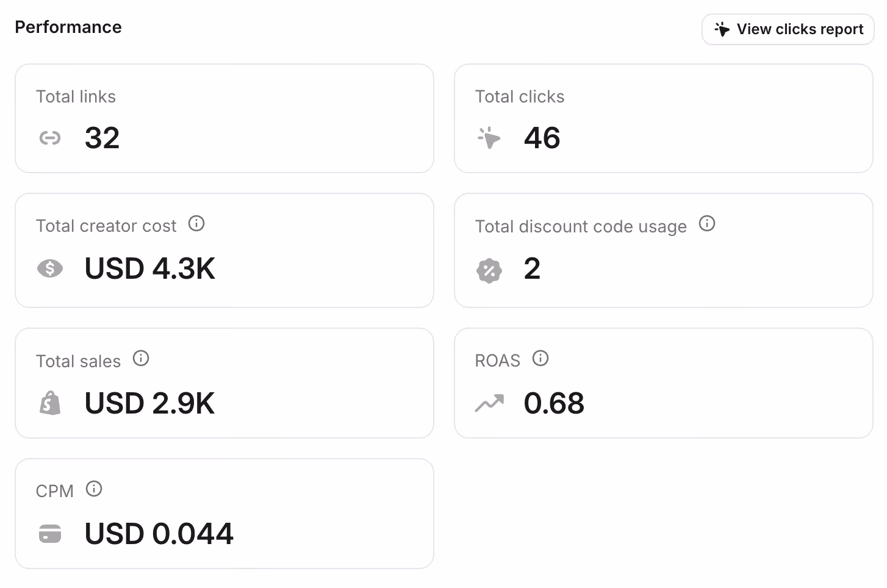887x588 pixels.
Task: Click the info icon next to Total creator cost
Action: pyautogui.click(x=196, y=223)
